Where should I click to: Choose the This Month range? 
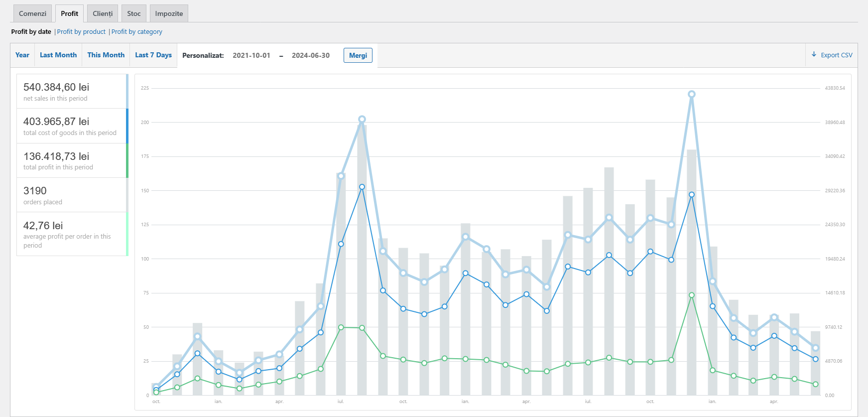pyautogui.click(x=106, y=55)
